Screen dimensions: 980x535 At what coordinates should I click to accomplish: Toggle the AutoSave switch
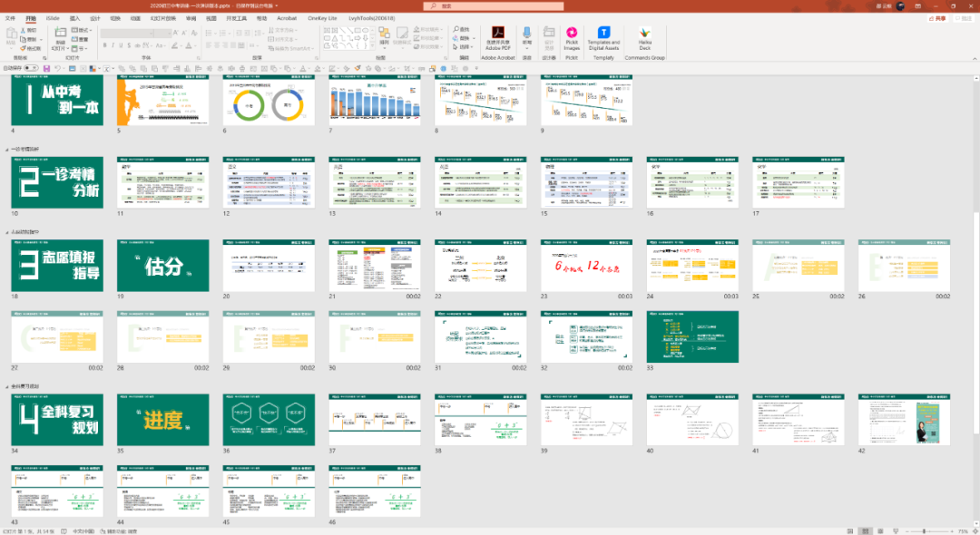31,68
